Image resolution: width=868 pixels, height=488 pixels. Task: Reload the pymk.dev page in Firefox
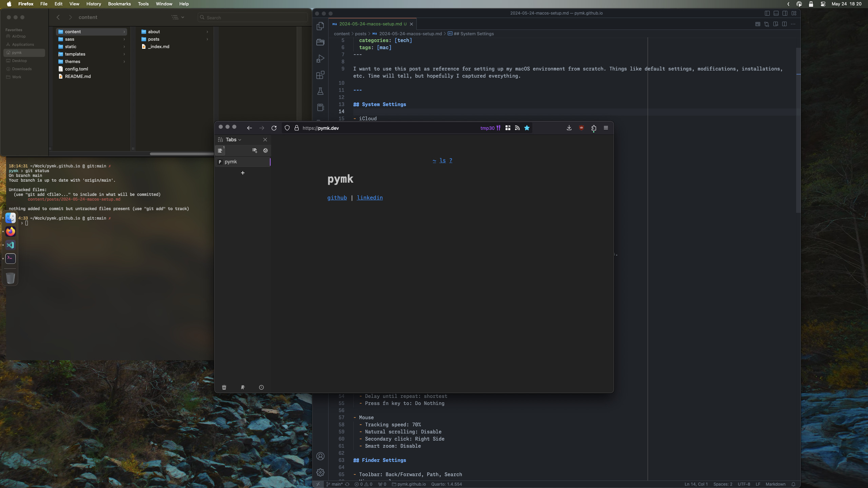pyautogui.click(x=274, y=128)
